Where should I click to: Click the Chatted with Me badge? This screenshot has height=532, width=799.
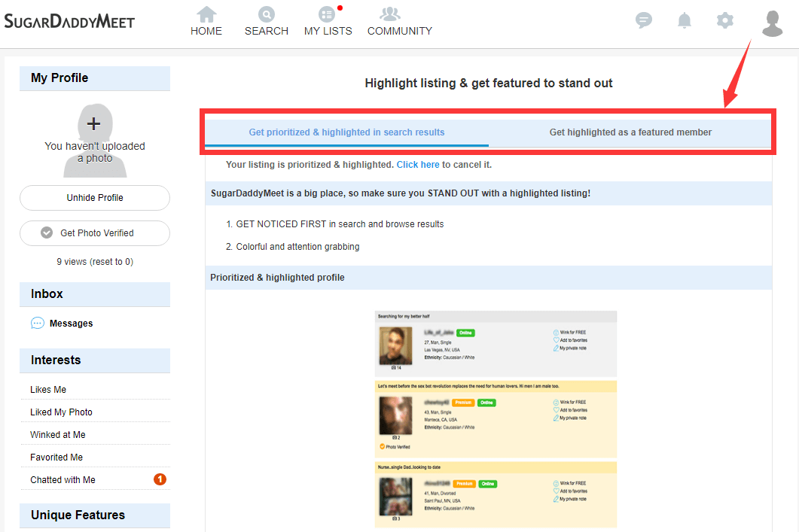[160, 479]
